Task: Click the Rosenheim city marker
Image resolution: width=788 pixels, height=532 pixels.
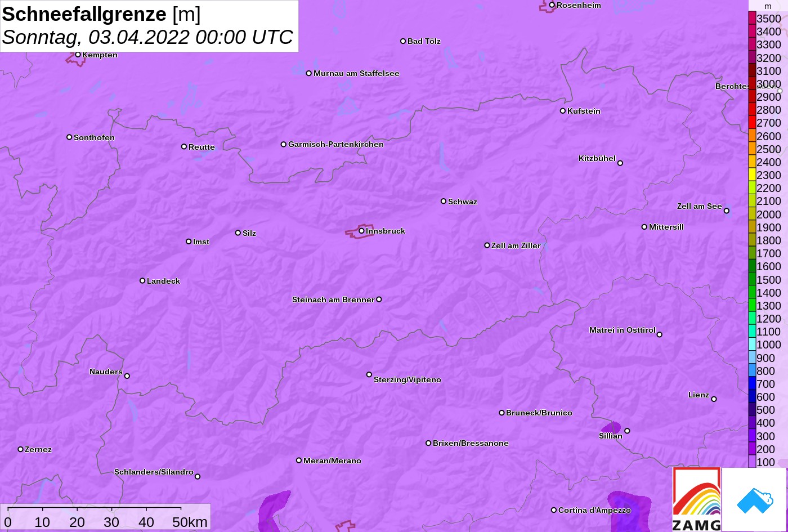Action: coord(552,5)
